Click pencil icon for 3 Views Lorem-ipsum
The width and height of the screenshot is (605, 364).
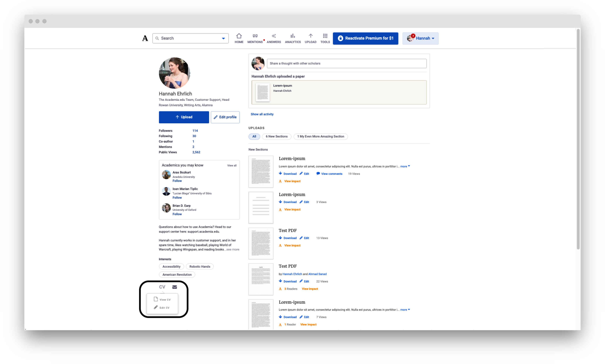[x=301, y=202]
